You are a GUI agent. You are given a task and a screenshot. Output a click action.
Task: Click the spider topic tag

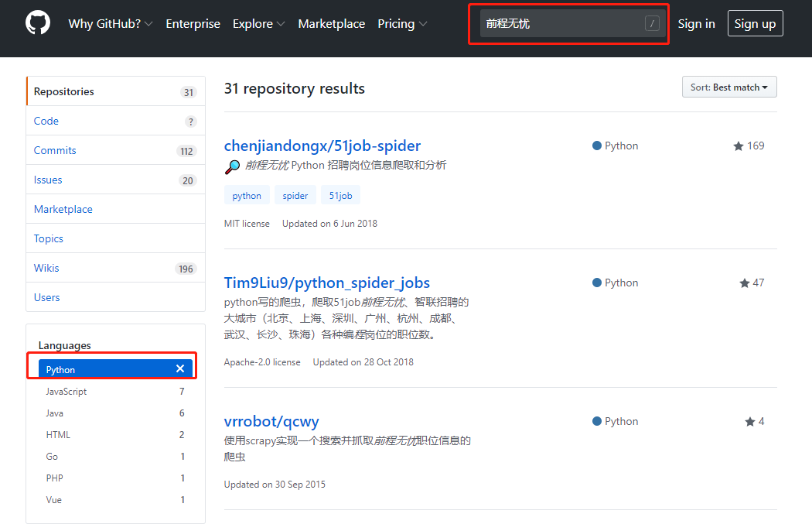tap(295, 196)
